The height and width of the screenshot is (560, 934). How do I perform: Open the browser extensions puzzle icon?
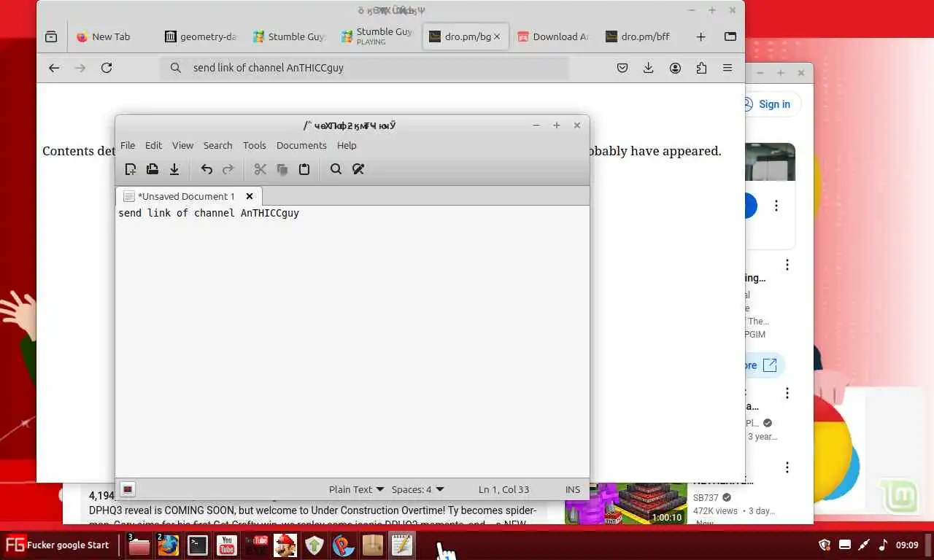[x=701, y=68]
